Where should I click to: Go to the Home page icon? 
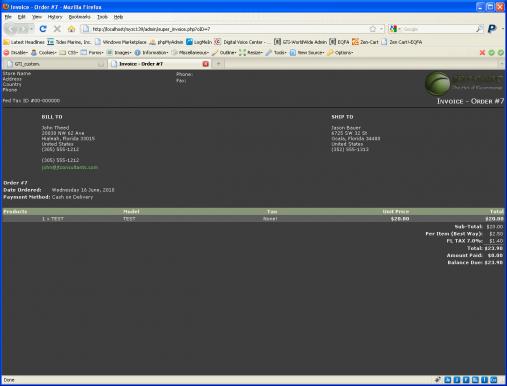pos(71,29)
